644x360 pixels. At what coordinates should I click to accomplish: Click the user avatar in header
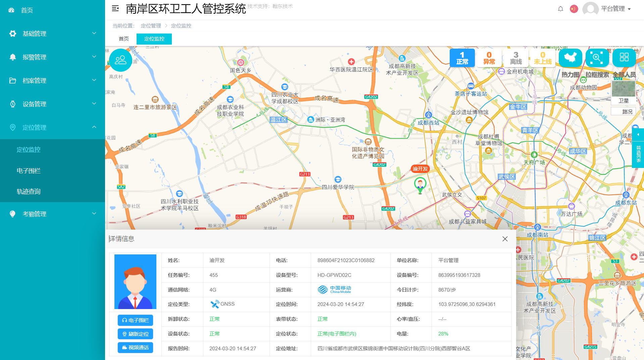(x=590, y=9)
